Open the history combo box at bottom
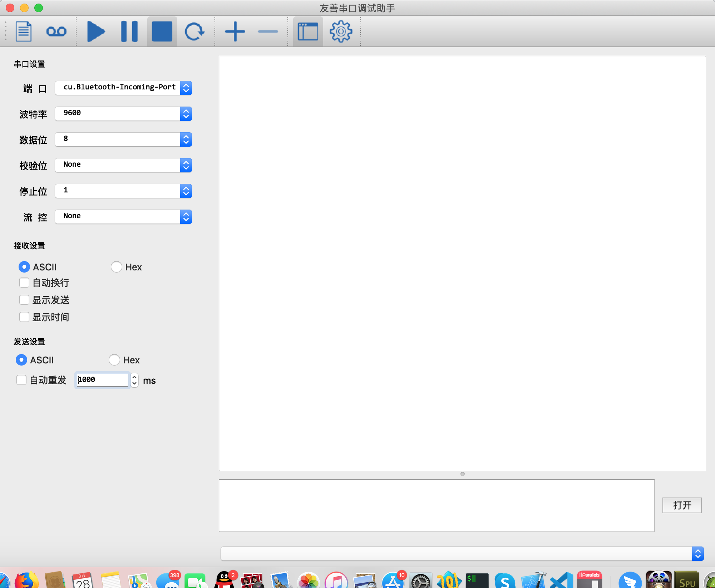Screen dimensions: 715x588 462,554
